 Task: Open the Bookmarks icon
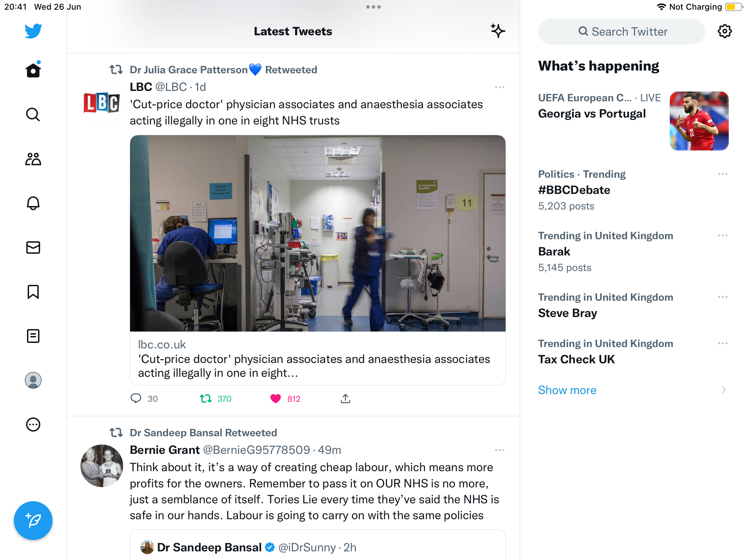pos(33,292)
